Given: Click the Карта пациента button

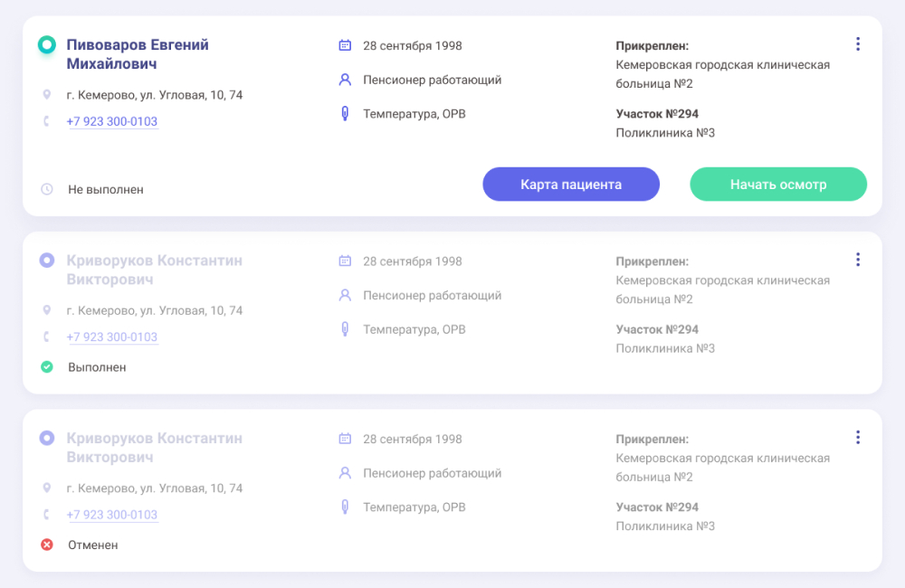Looking at the screenshot, I should pyautogui.click(x=570, y=185).
